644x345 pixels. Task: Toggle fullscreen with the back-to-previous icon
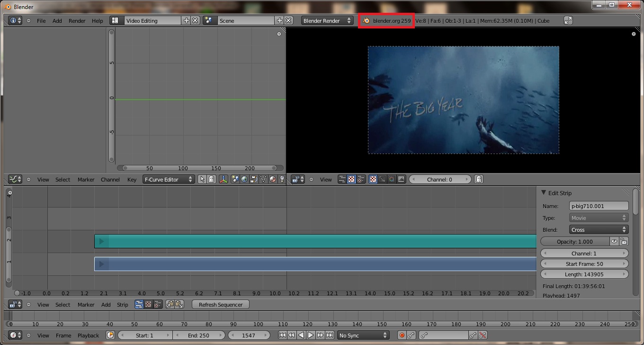(x=568, y=20)
